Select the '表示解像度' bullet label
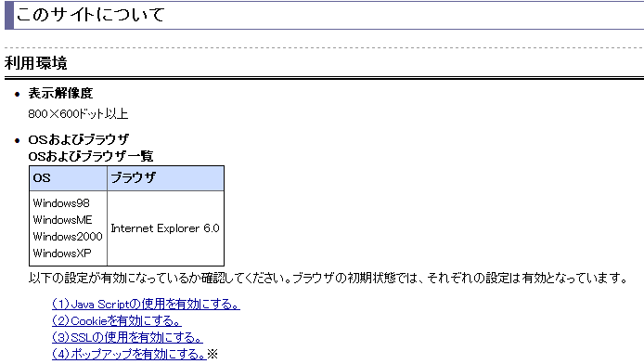The height and width of the screenshot is (364, 644). [60, 94]
